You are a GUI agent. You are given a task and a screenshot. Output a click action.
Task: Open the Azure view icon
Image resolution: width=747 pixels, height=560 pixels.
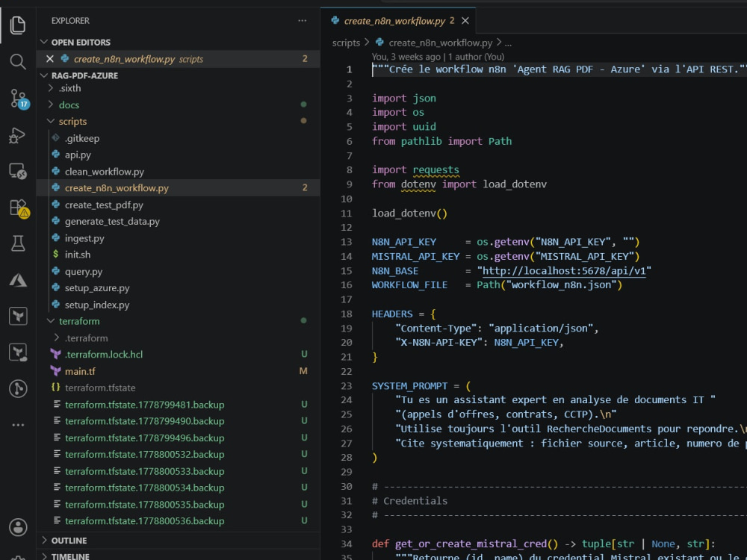click(18, 280)
